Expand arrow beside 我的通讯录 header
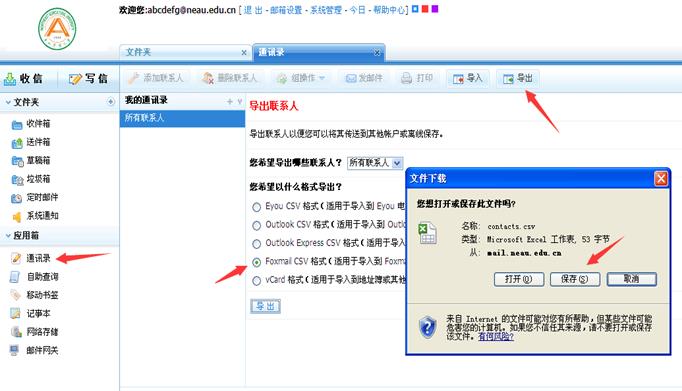Image resolution: width=682 pixels, height=391 pixels. coord(240,101)
